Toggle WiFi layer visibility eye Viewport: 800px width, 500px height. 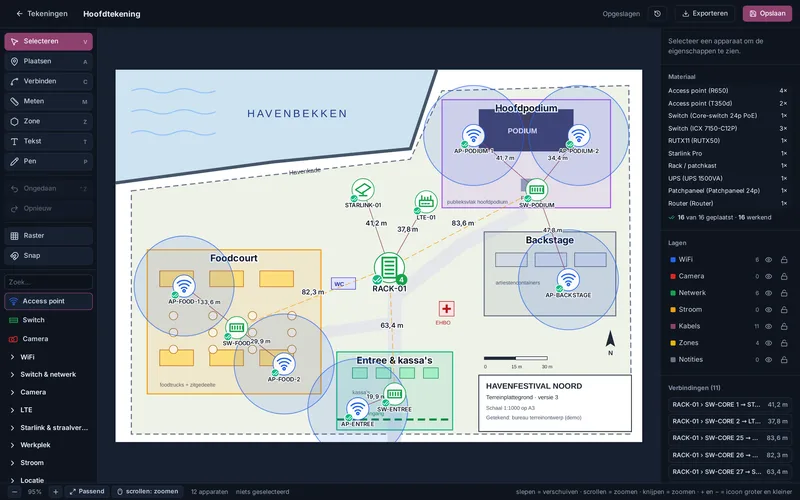(x=768, y=260)
